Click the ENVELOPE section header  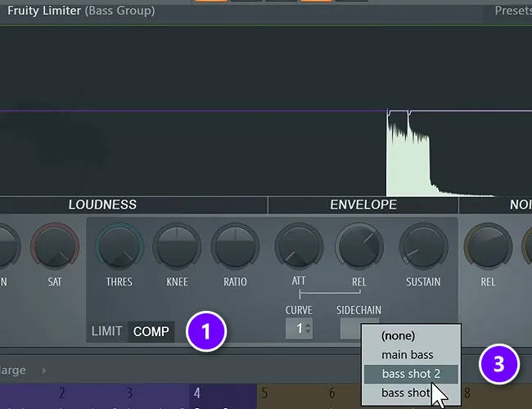coord(363,204)
